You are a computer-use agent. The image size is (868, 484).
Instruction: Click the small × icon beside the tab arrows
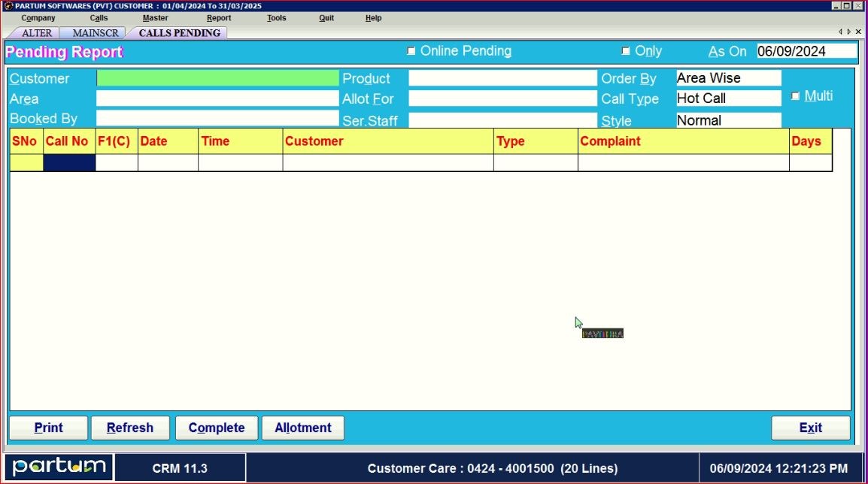[x=857, y=32]
